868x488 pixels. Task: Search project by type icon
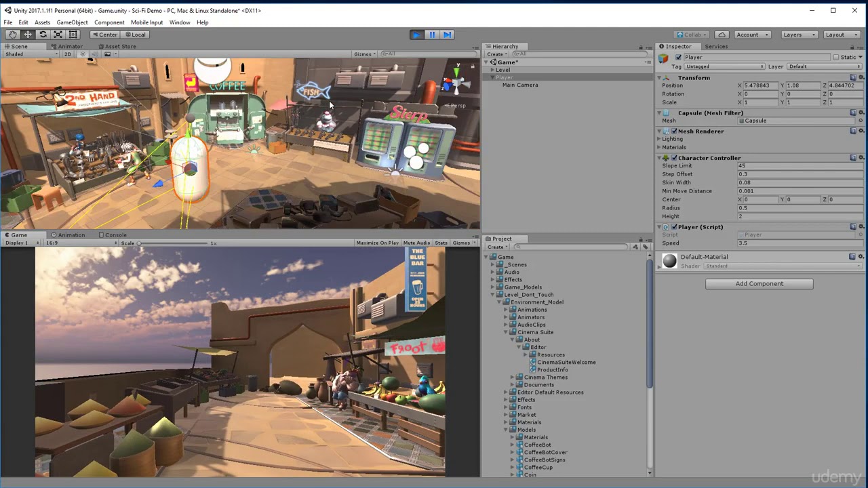pos(635,247)
